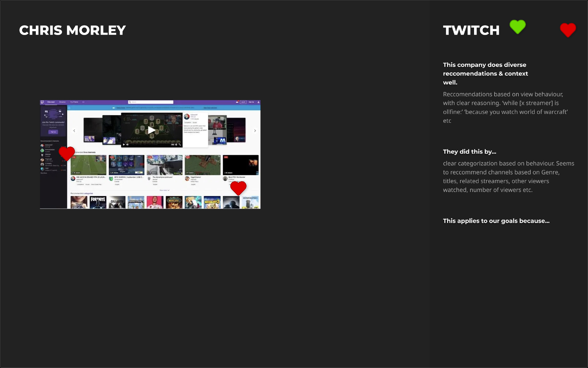Click the purple Sign up button in sidebar
The image size is (588, 368).
pyautogui.click(x=53, y=132)
